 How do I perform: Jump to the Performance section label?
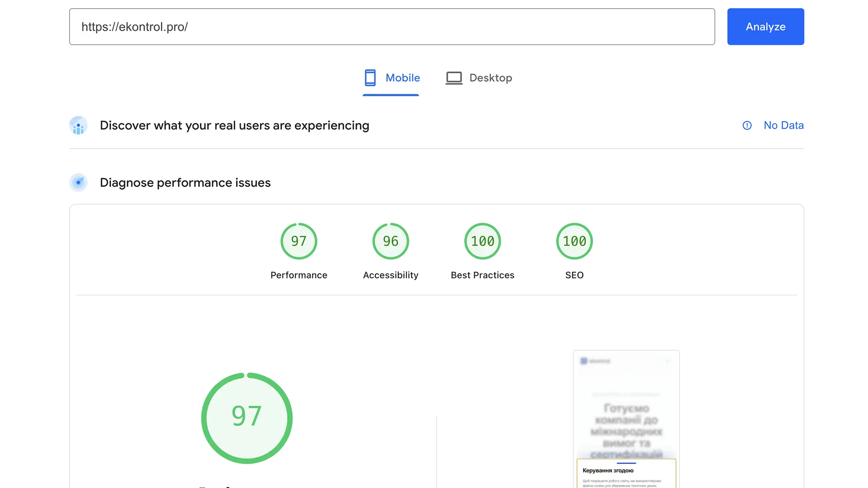coord(299,275)
